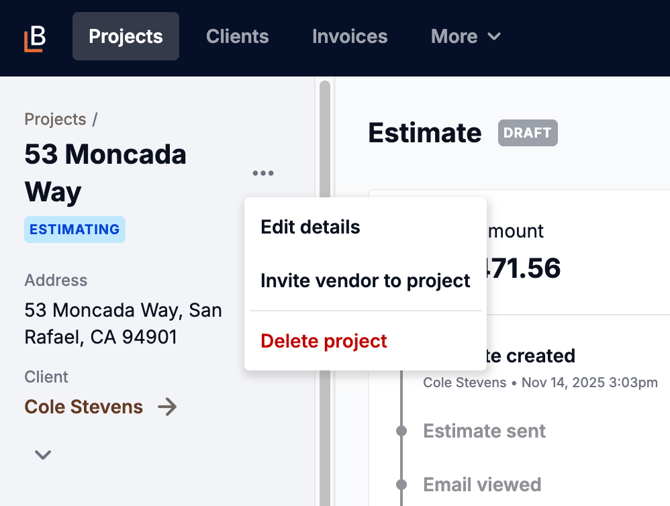670x506 pixels.
Task: Click the arrow icon beside Cole Stevens
Action: point(167,407)
